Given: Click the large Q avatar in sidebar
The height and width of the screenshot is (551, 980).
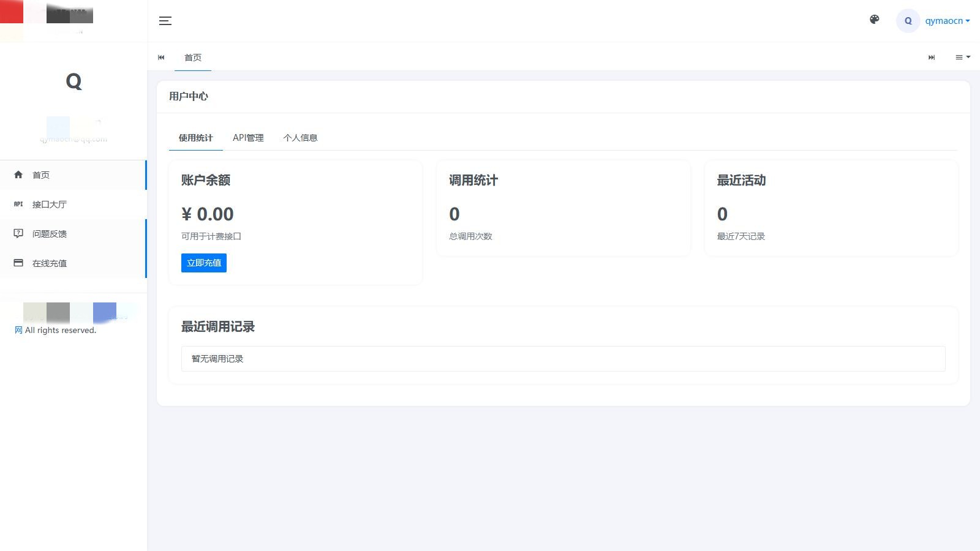Looking at the screenshot, I should coord(73,81).
